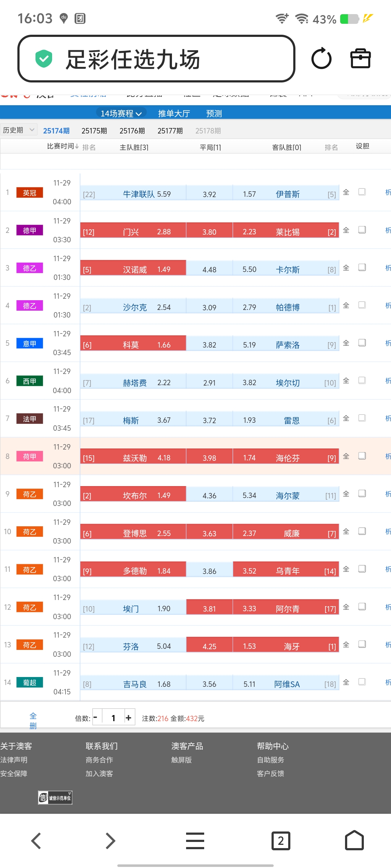Select draw odds 3.09 for 沙尔克 match
The width and height of the screenshot is (391, 868).
[209, 307]
